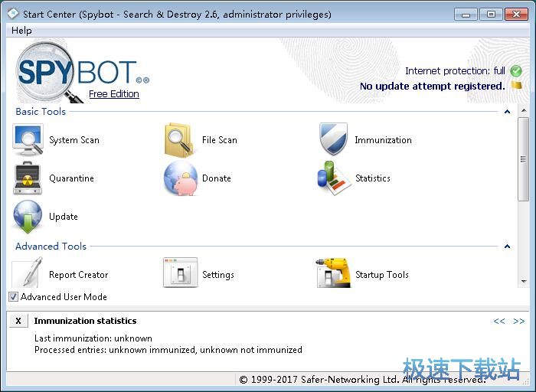
Task: Close the Immunization statistics panel with X
Action: pyautogui.click(x=18, y=321)
